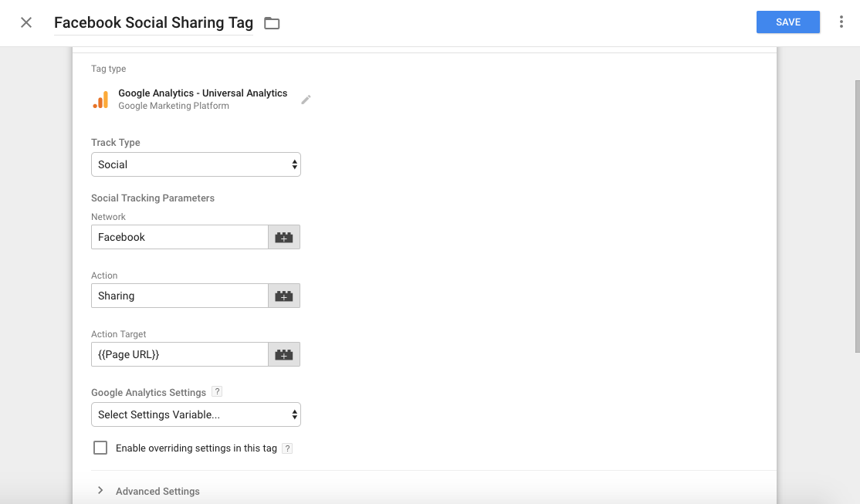Viewport: 860px width, 504px height.
Task: Click the Google Analytics tag type logo
Action: click(100, 100)
